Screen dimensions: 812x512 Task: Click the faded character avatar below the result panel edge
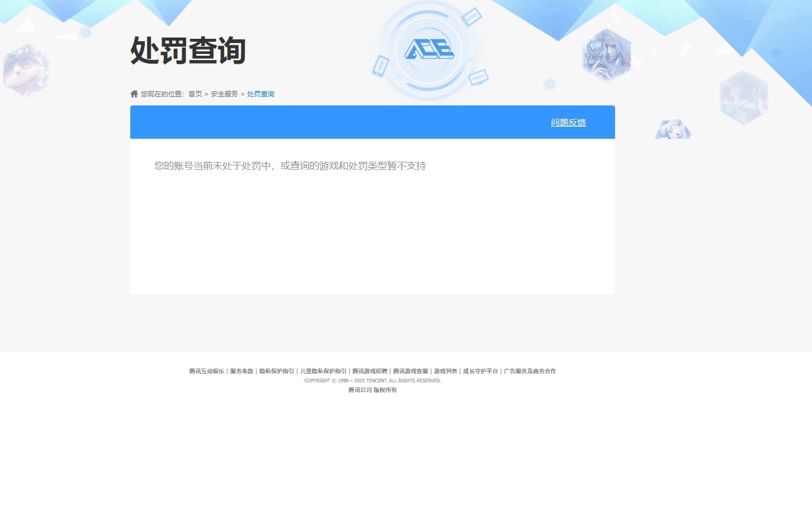[x=673, y=128]
